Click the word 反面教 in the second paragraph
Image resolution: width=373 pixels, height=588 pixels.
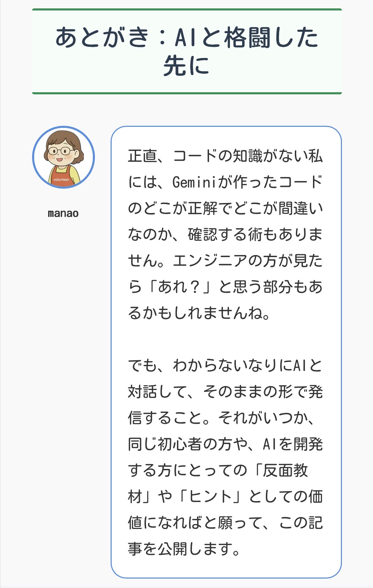(x=285, y=470)
